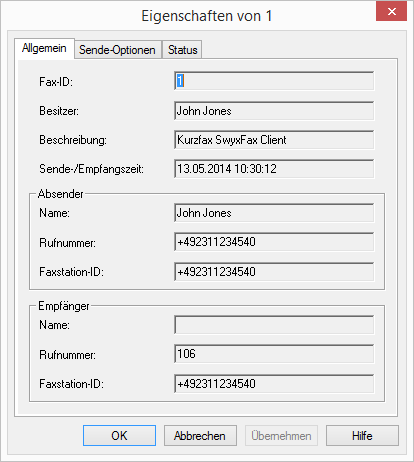
Task: Click the greyed-out Übernehmen button
Action: [x=281, y=436]
